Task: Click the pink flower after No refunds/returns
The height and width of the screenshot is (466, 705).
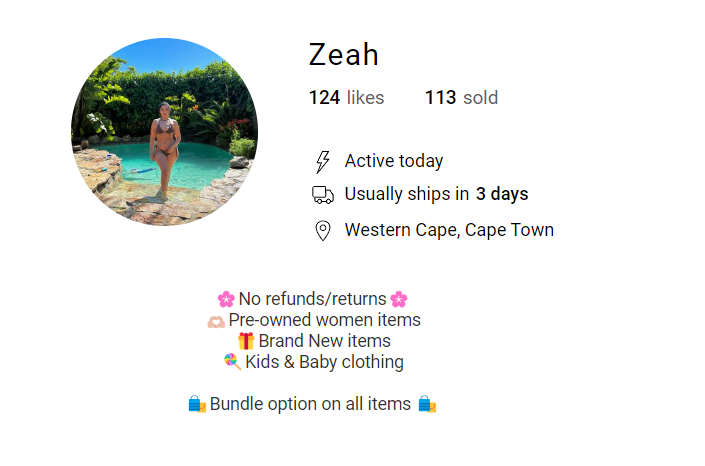Action: tap(399, 299)
